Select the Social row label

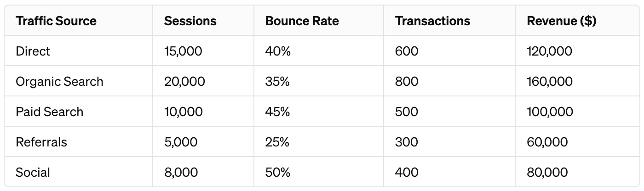[x=33, y=173]
